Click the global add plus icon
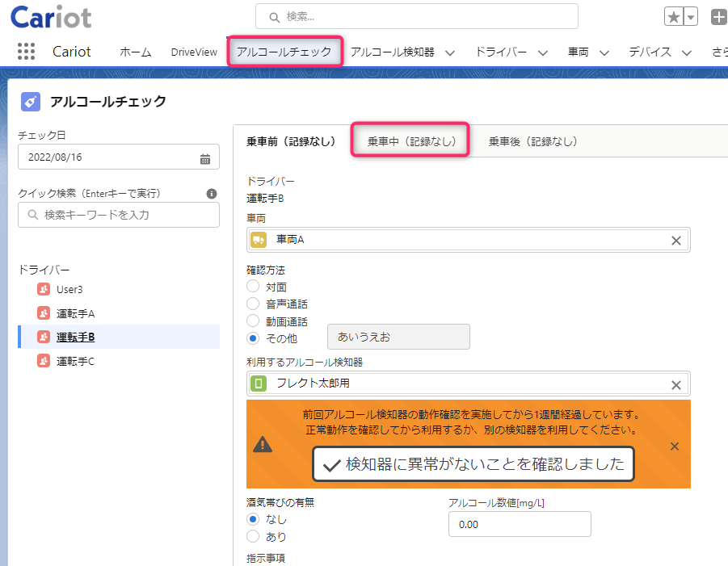728x566 pixels. [x=719, y=17]
